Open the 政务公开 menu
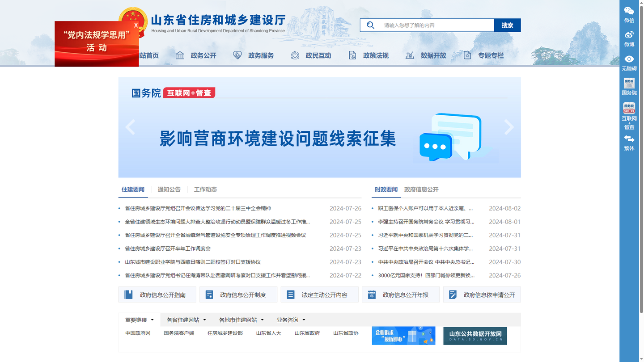Viewport: 644px width, 362px height. click(x=203, y=55)
